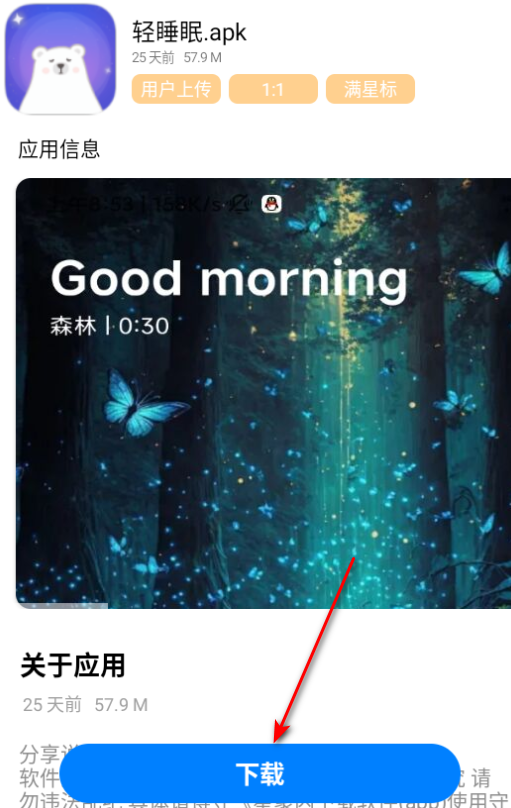Click the 森林 | 0:30 label
The height and width of the screenshot is (808, 511).
click(109, 326)
